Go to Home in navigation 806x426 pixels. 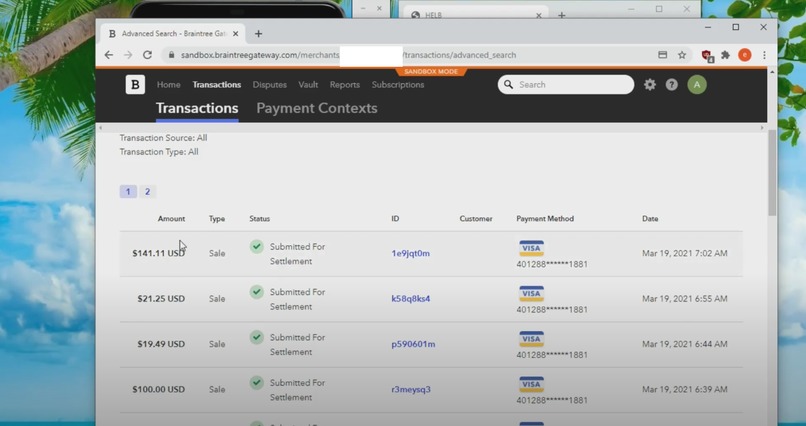pyautogui.click(x=169, y=85)
